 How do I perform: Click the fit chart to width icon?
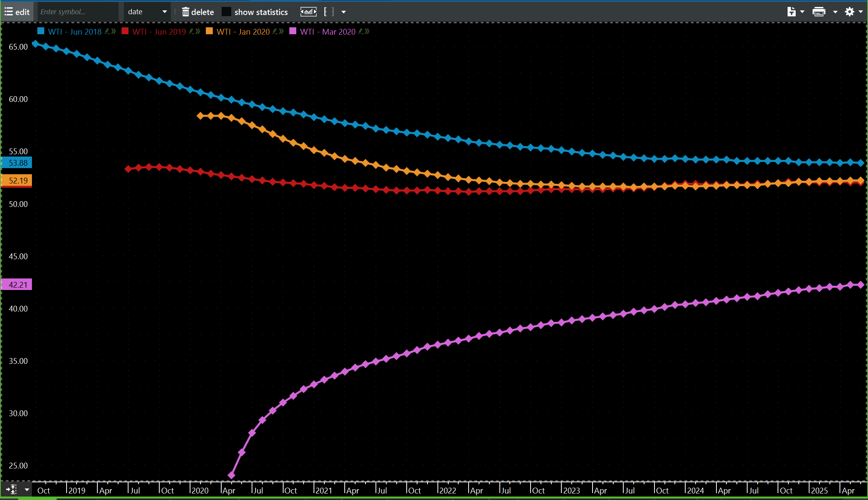point(308,12)
